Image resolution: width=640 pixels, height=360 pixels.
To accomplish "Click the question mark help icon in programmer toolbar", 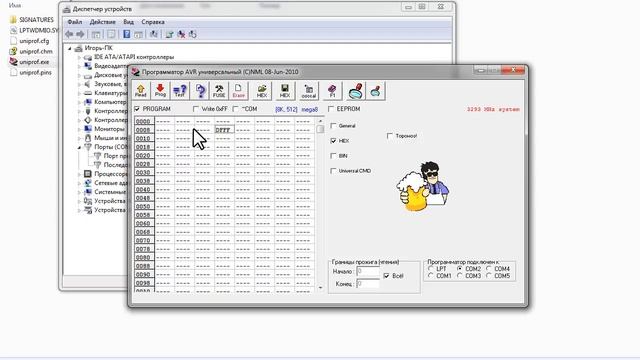I will click(200, 91).
